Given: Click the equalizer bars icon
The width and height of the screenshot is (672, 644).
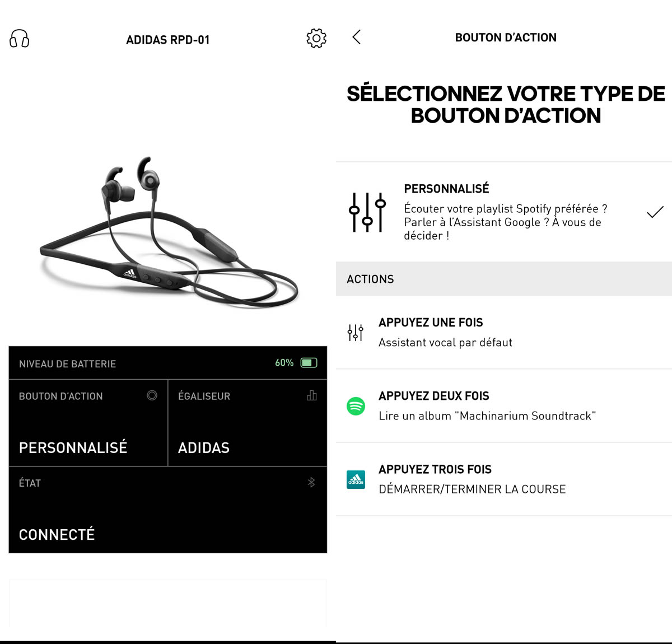Looking at the screenshot, I should point(312,395).
